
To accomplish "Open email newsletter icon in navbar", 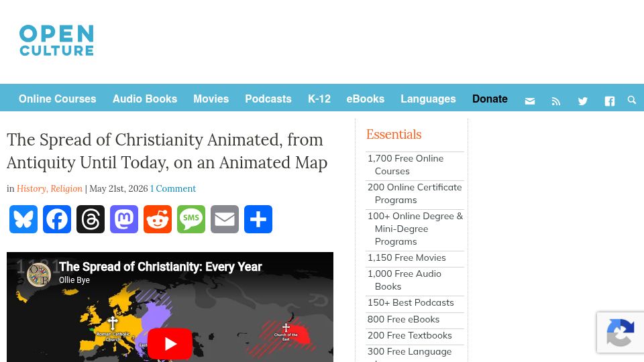I will tap(530, 101).
